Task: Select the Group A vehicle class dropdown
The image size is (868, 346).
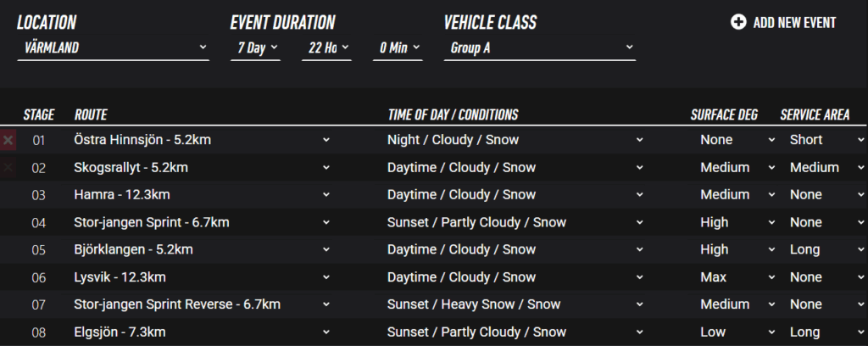Action: pyautogui.click(x=539, y=47)
